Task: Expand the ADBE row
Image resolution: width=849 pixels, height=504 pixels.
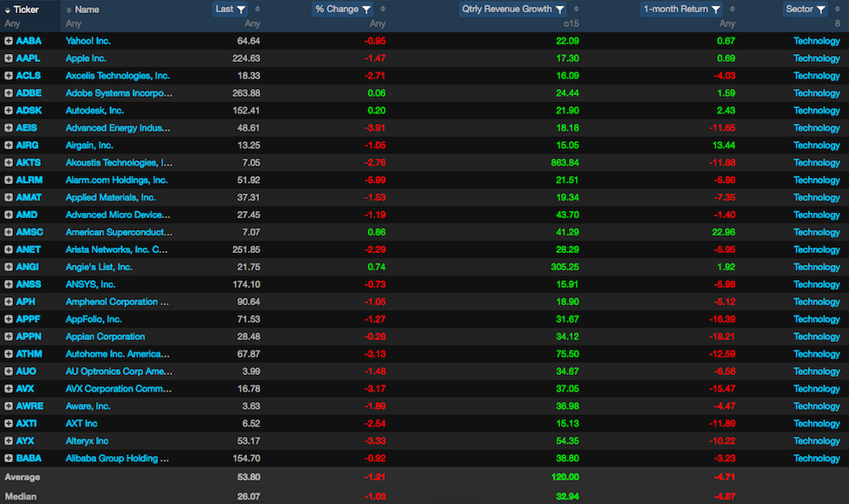Action: pyautogui.click(x=9, y=92)
